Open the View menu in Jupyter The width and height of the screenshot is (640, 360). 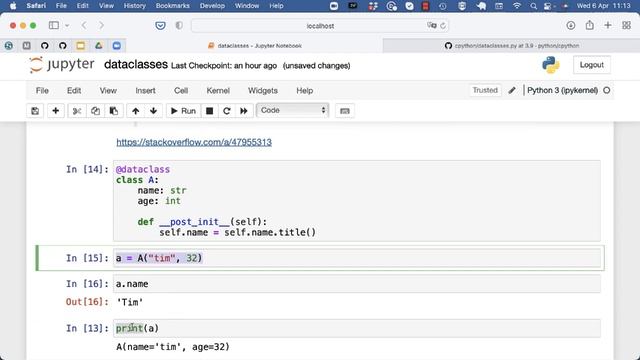pyautogui.click(x=108, y=91)
